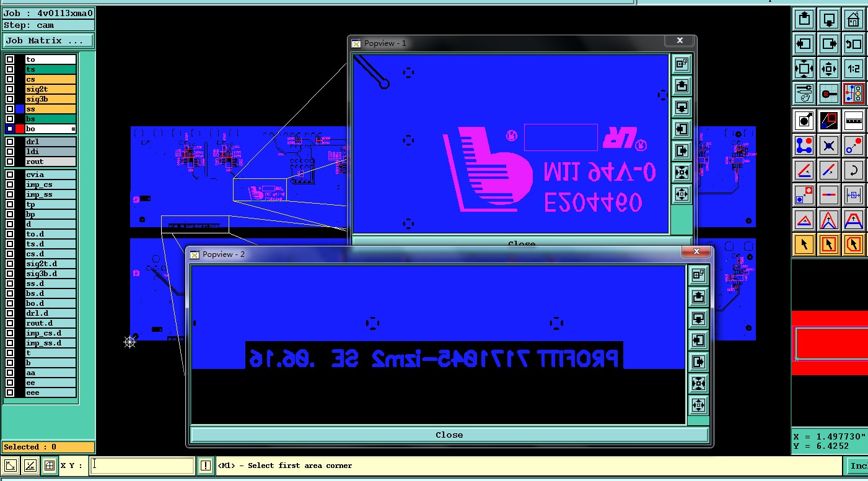This screenshot has height=481, width=868.
Task: Click zoom in icon in Popview 1
Action: coord(682,172)
